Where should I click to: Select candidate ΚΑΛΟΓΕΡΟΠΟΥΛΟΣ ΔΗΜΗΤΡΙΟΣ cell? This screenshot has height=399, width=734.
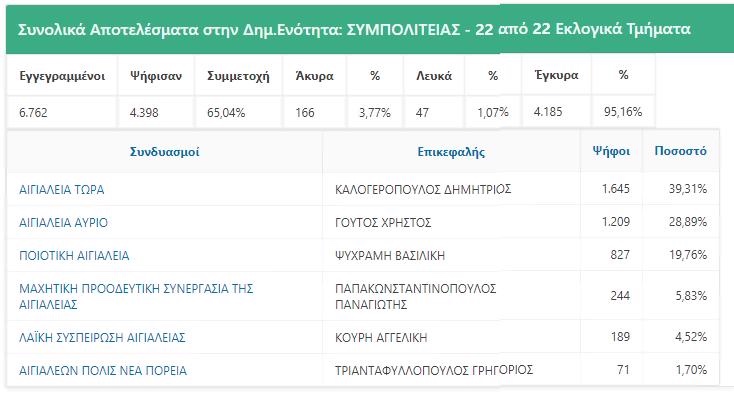(423, 189)
